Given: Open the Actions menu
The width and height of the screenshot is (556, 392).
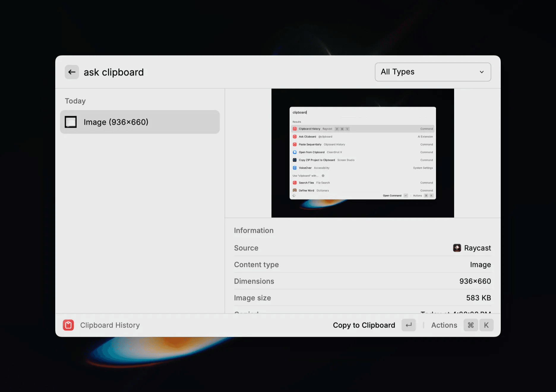Looking at the screenshot, I should 444,325.
